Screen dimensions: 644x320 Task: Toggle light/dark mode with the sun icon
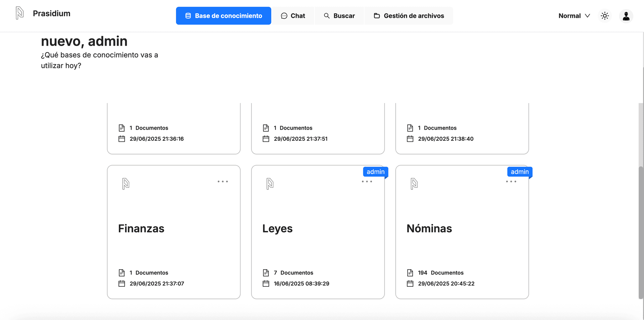[x=605, y=15]
